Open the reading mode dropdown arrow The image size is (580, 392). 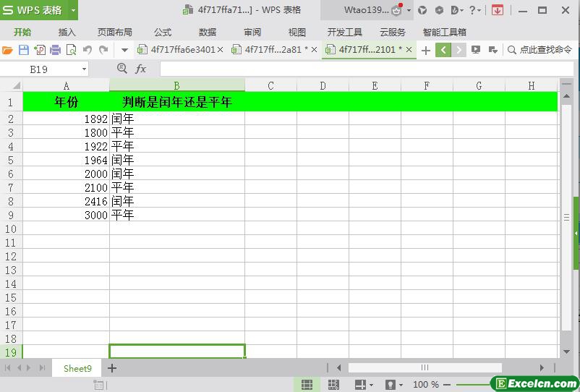(372, 385)
